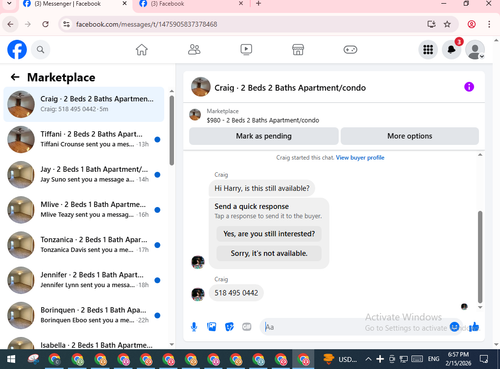This screenshot has height=369, width=500.
Task: Open the site information icon in address bar
Action: (67, 24)
